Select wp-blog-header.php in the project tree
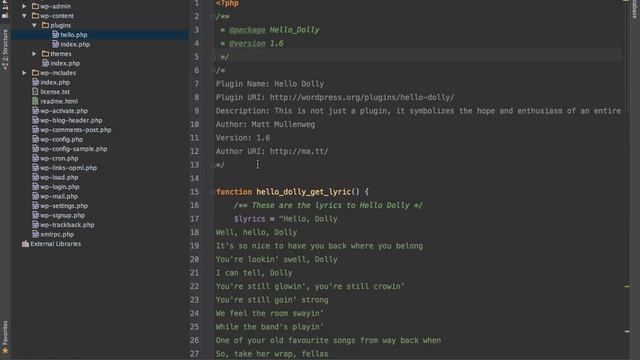Screen dimensions: 640x360 click(x=71, y=120)
